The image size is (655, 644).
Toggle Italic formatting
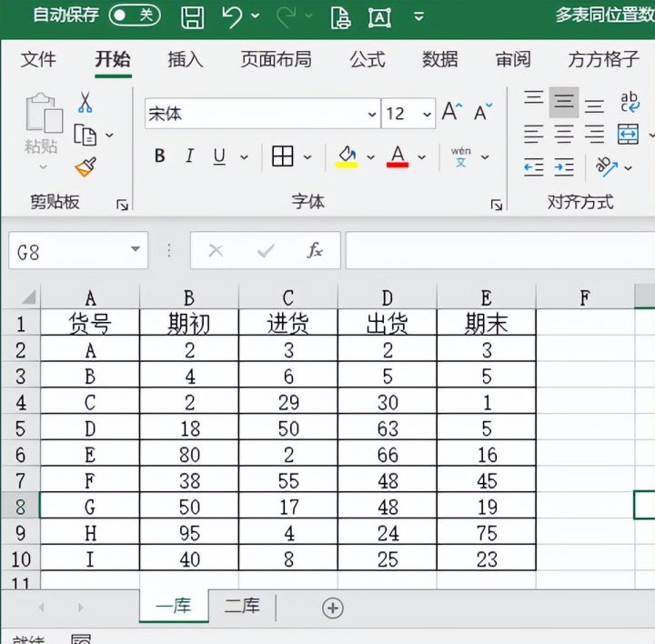pyautogui.click(x=189, y=156)
